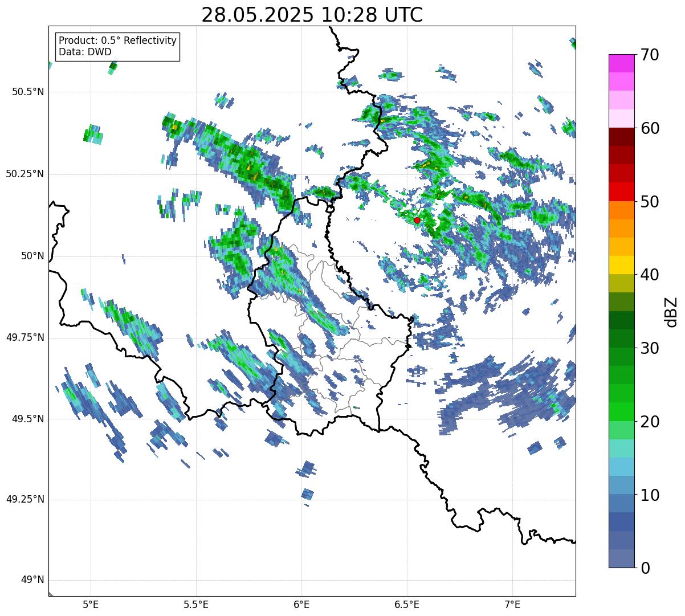The image size is (685, 616).
Task: Click the 49.75°N latitude label
Action: tap(25, 337)
